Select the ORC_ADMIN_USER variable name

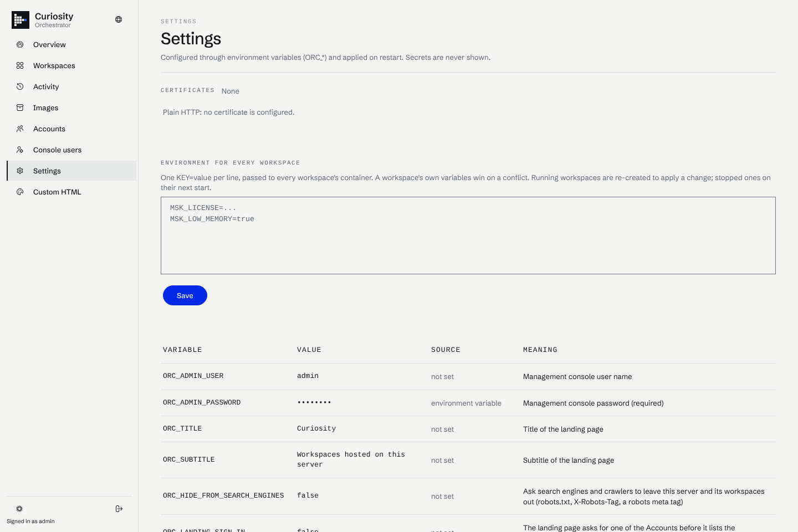coord(193,376)
